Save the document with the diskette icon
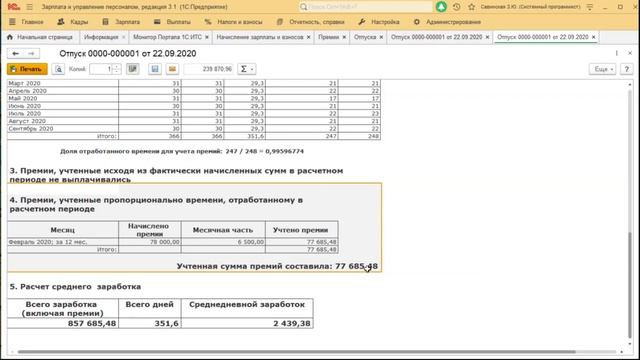The height and width of the screenshot is (360, 640). pos(155,69)
